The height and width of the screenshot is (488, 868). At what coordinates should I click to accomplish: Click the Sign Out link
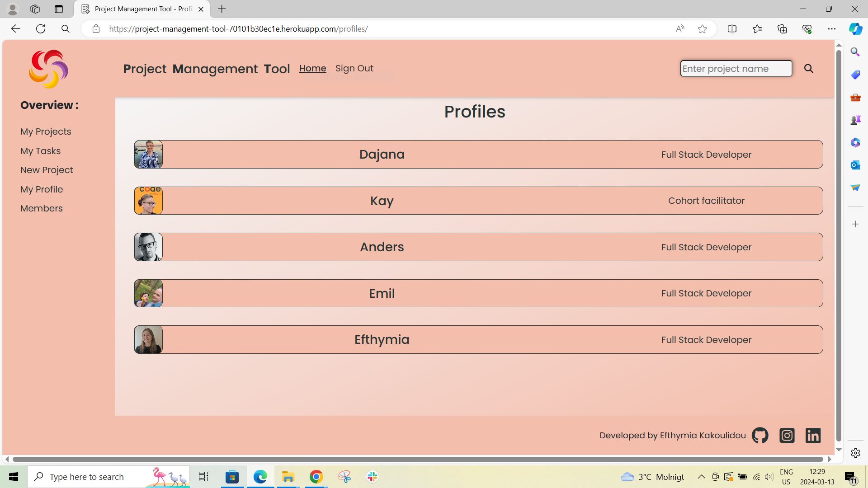coord(354,68)
